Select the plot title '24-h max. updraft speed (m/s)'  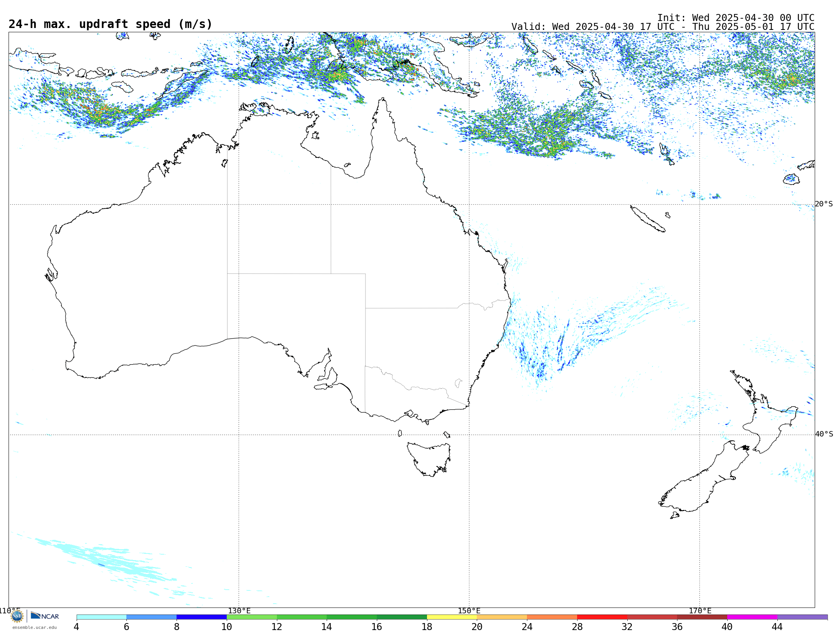[x=110, y=24]
